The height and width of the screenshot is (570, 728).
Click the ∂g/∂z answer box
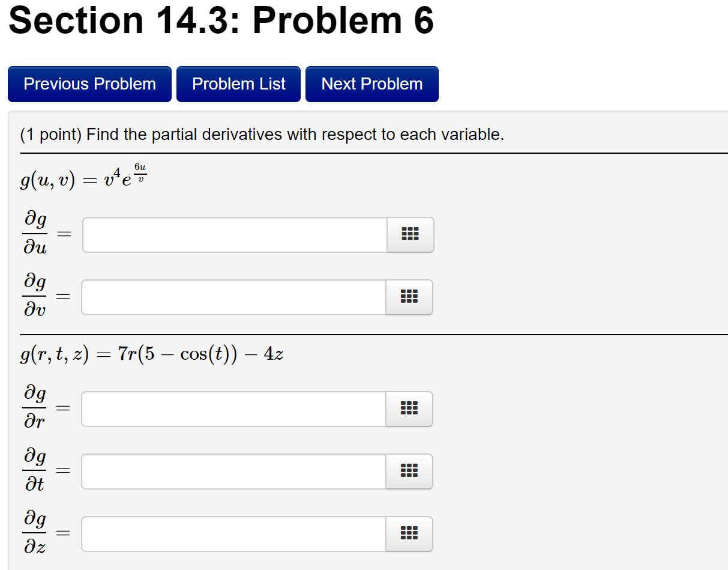click(x=234, y=534)
